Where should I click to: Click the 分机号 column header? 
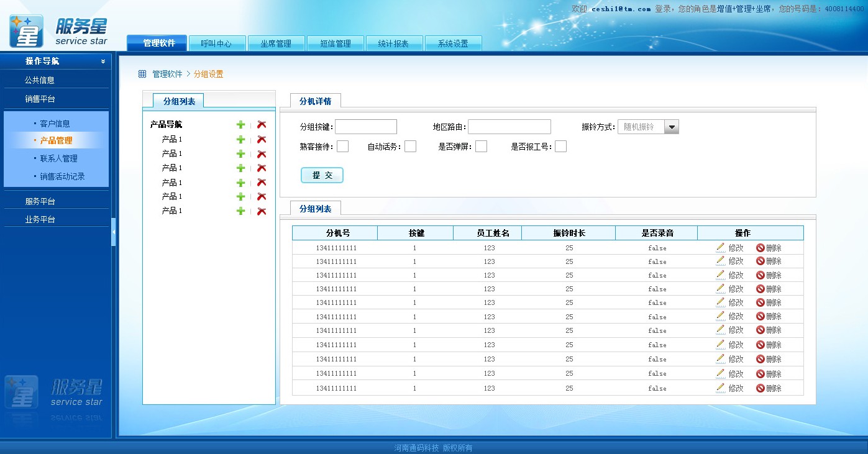click(x=335, y=233)
